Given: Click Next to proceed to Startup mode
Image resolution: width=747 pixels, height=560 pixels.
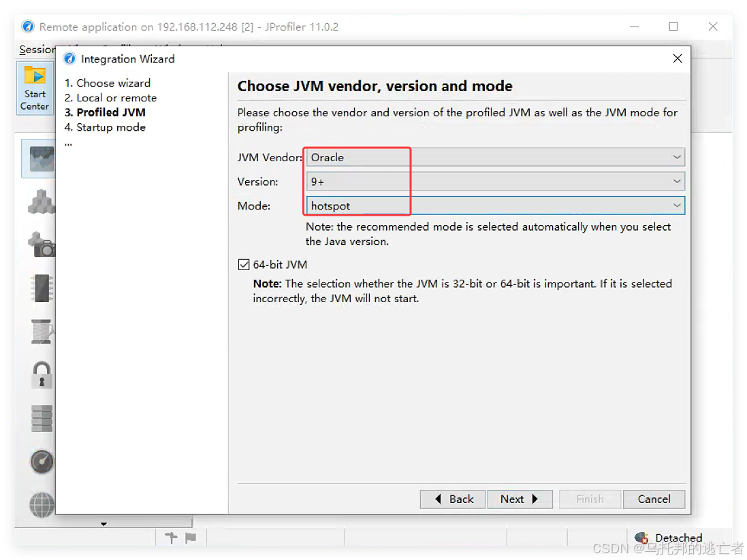Looking at the screenshot, I should (x=520, y=499).
